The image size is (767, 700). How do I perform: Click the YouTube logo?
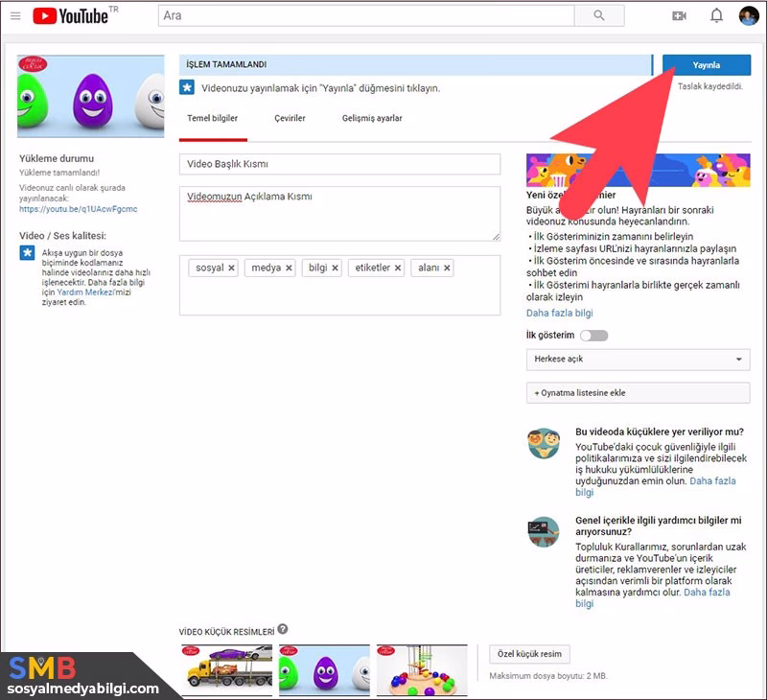[x=72, y=15]
